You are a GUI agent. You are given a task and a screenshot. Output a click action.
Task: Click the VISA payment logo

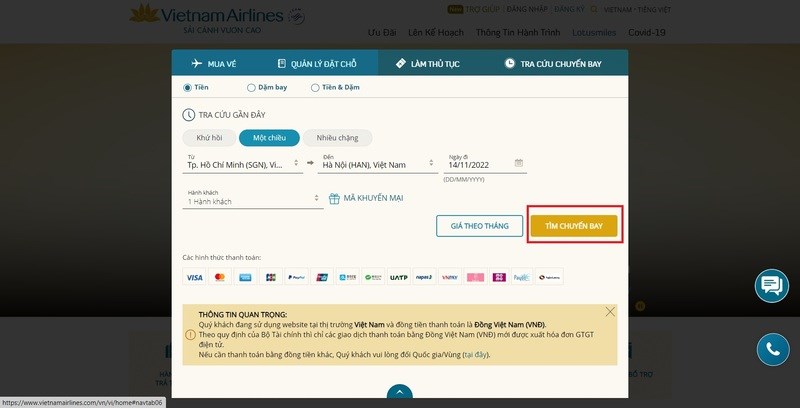(194, 277)
